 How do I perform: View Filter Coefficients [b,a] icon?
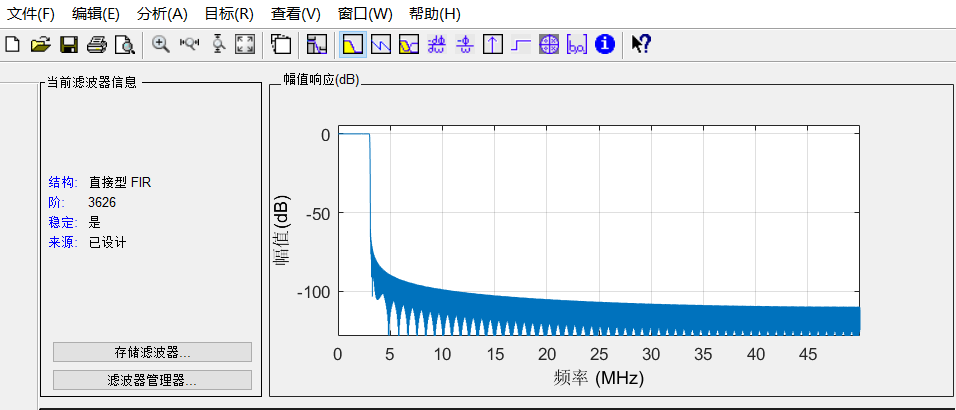click(x=577, y=44)
